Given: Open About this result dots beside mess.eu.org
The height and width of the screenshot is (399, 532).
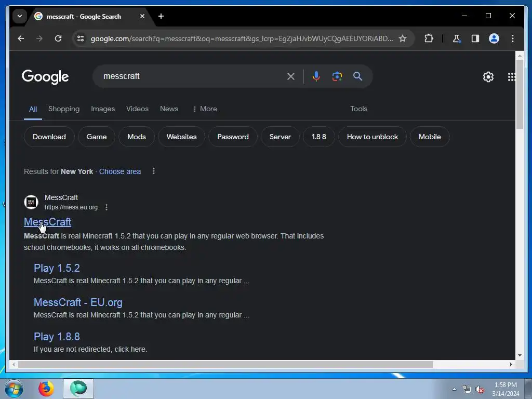Looking at the screenshot, I should pos(107,207).
